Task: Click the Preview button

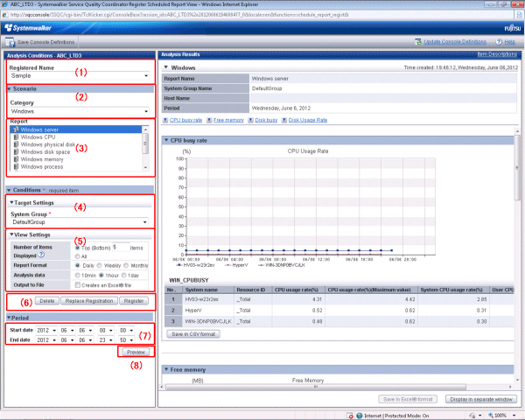Action: [x=136, y=352]
